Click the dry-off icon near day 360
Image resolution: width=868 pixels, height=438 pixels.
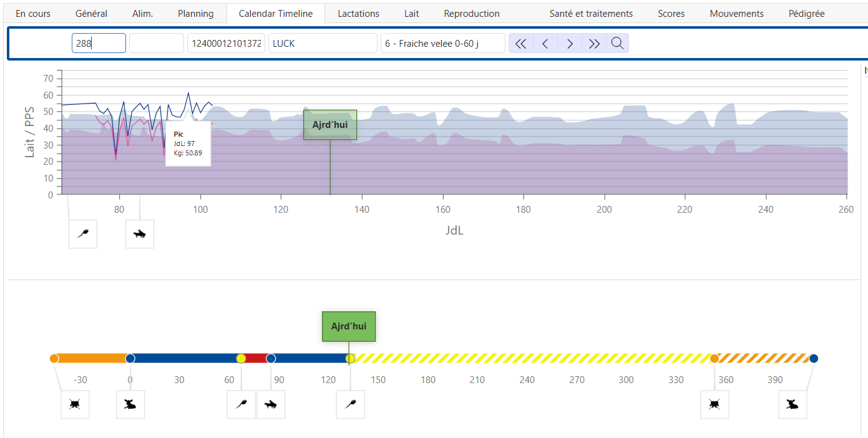714,404
